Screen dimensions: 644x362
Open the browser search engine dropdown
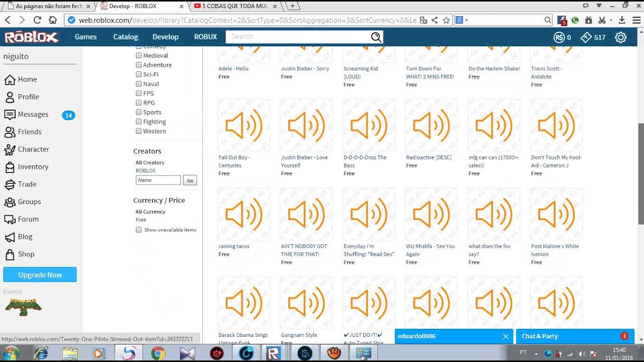point(462,20)
